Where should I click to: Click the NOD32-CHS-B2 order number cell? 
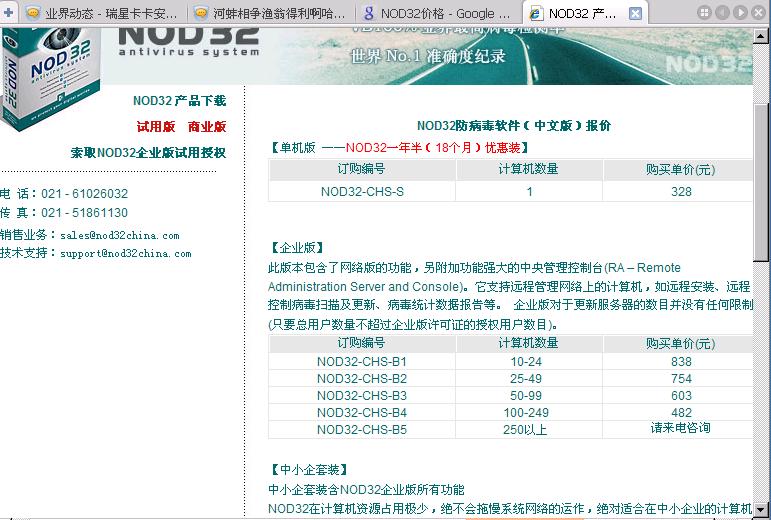[362, 379]
